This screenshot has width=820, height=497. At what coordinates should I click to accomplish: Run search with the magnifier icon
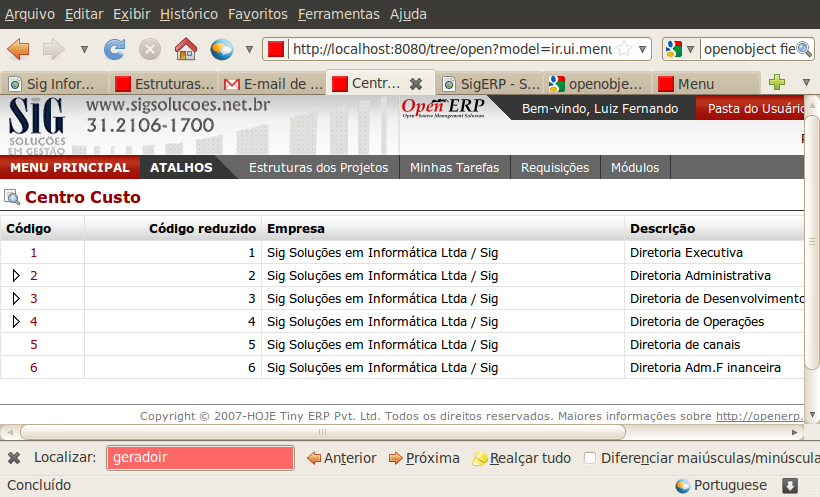point(804,49)
